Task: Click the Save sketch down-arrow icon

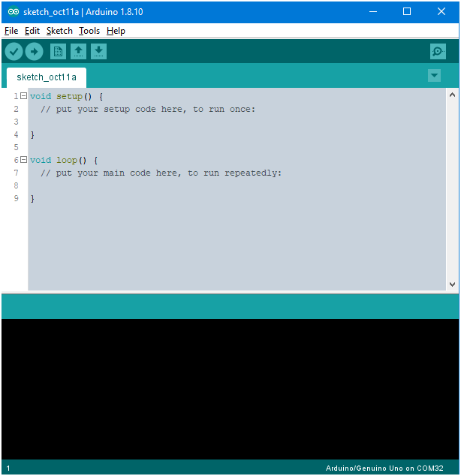Action: 98,51
